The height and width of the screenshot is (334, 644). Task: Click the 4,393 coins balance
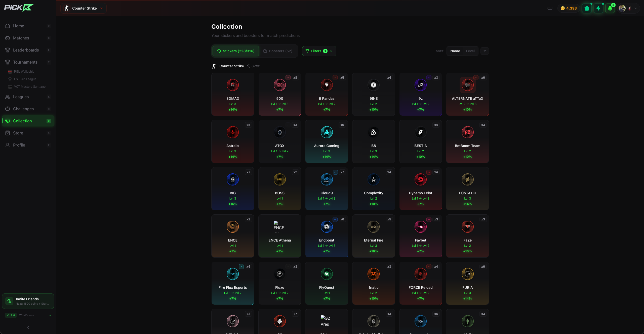coord(569,8)
